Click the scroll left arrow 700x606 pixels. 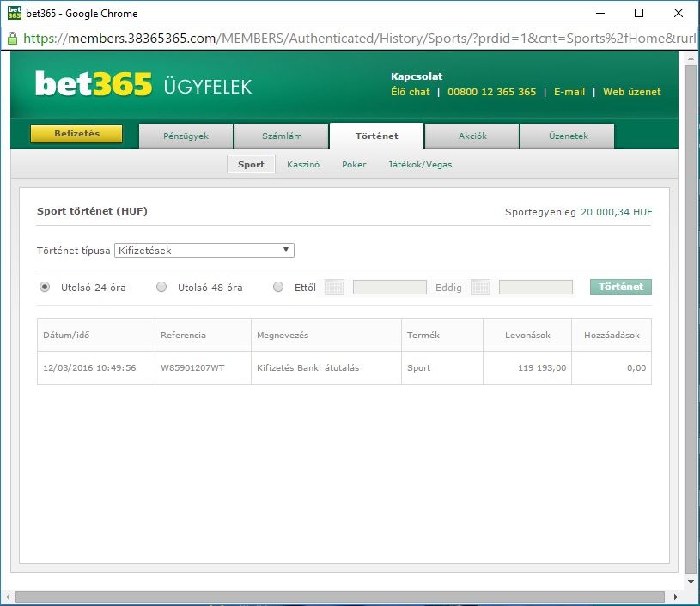[x=8, y=597]
